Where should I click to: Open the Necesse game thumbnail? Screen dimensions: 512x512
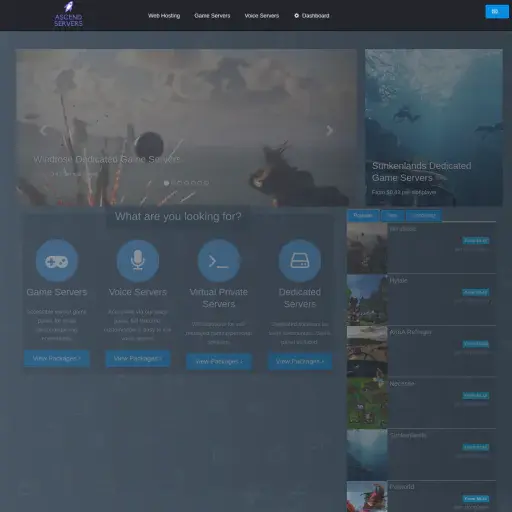[x=367, y=403]
